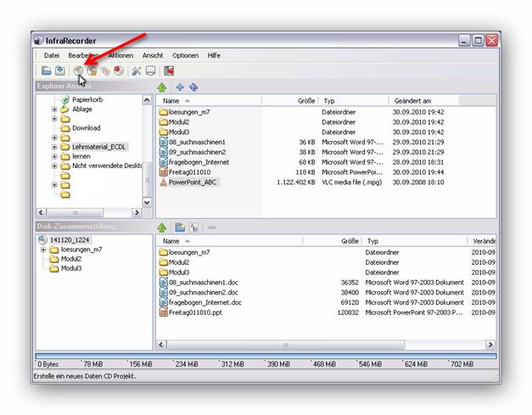Sort disc compilation list by Größe column

[332, 241]
